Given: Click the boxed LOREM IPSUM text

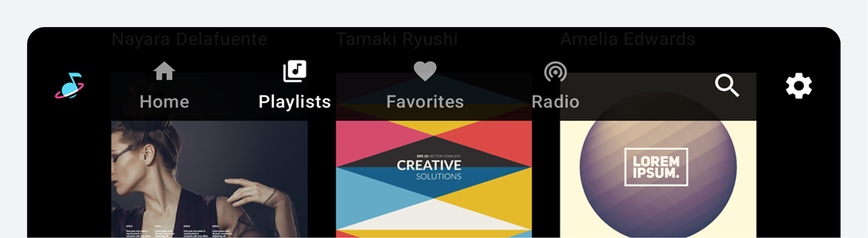Looking at the screenshot, I should 656,167.
